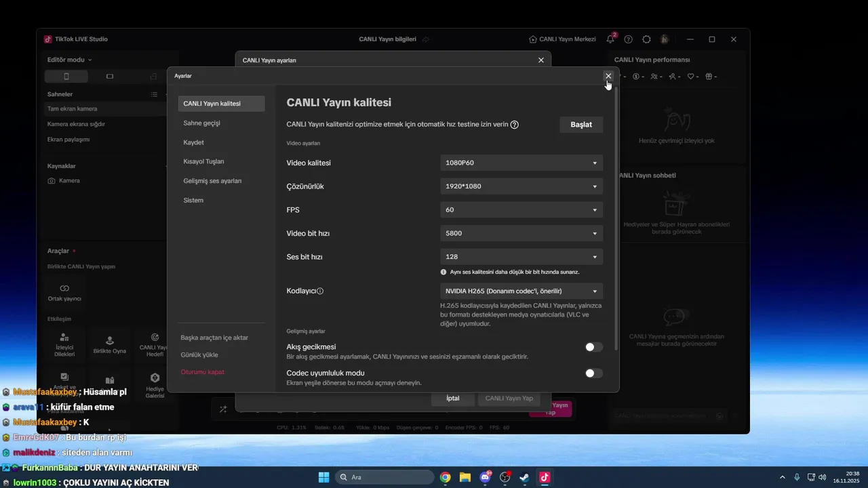Click the info icon next to Kodlayıcı
The height and width of the screenshot is (488, 868).
[x=320, y=291]
